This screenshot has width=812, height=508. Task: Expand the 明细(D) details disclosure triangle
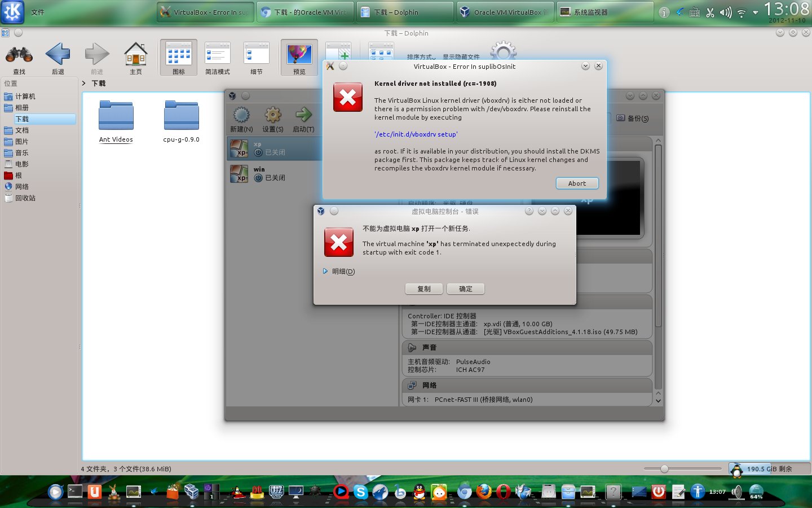pyautogui.click(x=325, y=271)
